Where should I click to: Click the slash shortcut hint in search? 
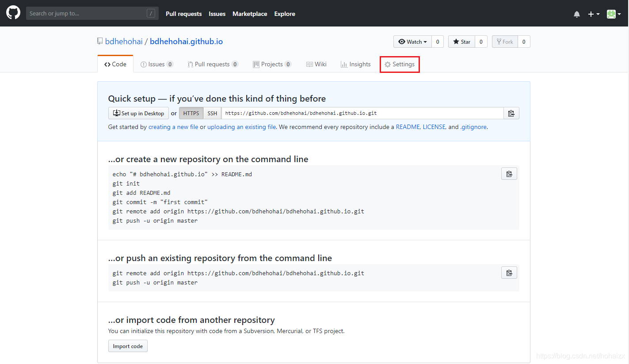[151, 13]
